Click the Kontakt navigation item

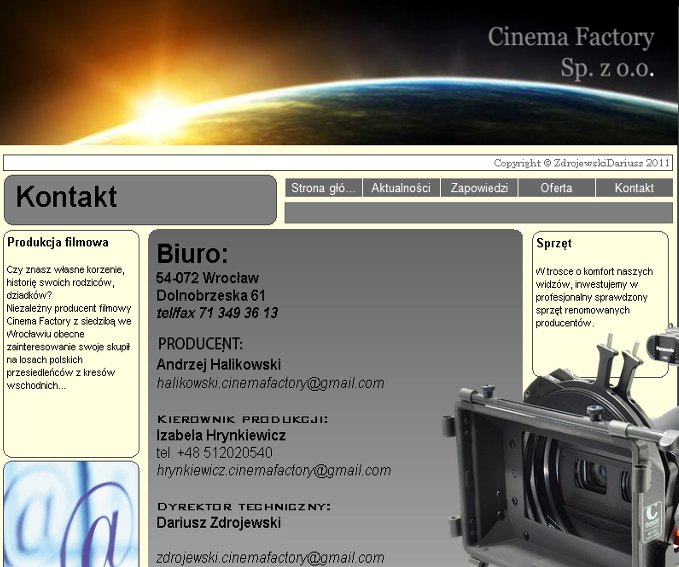pyautogui.click(x=634, y=188)
